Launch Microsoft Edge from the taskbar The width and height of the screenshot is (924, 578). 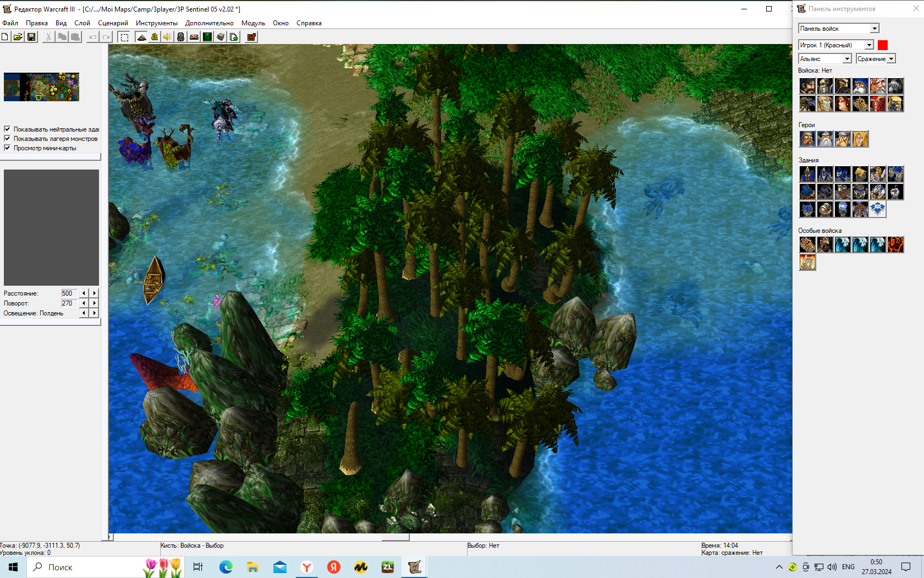coord(226,567)
